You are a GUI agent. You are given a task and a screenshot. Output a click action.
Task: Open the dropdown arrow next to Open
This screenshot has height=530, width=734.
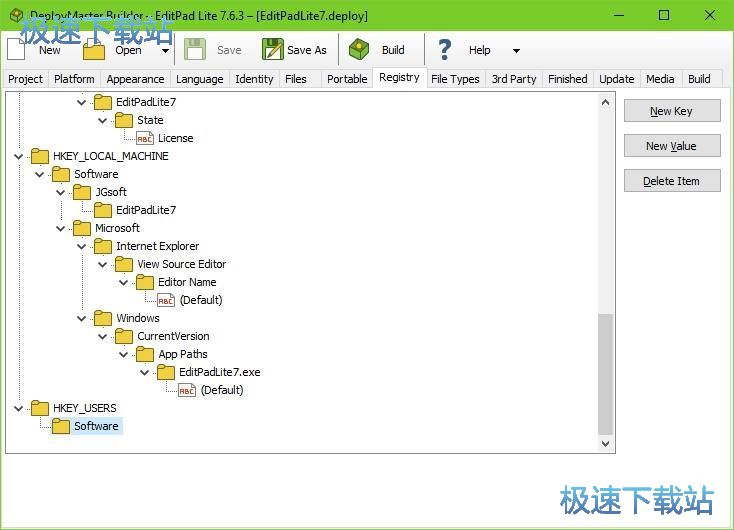coord(165,50)
